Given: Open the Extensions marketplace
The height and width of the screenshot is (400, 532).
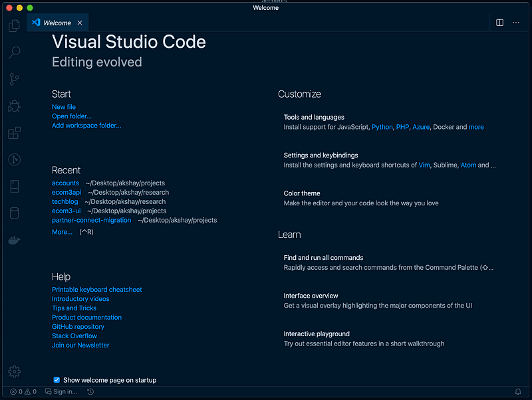Looking at the screenshot, I should 14,132.
